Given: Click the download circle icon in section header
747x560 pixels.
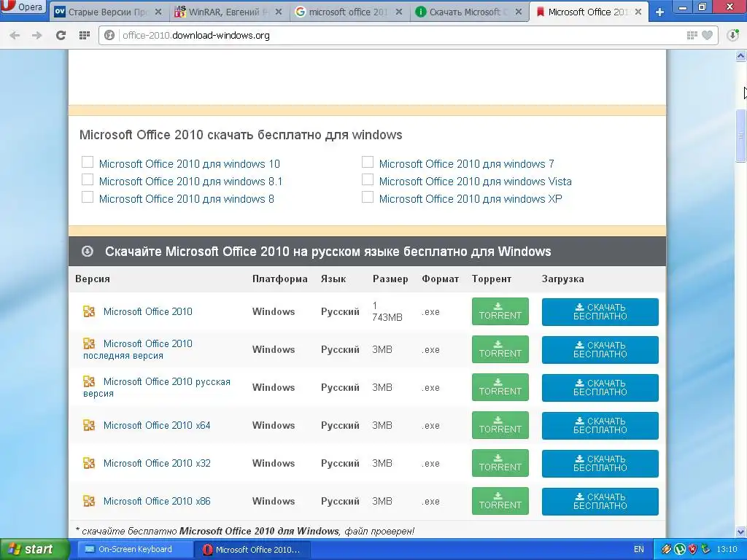Looking at the screenshot, I should pos(88,251).
